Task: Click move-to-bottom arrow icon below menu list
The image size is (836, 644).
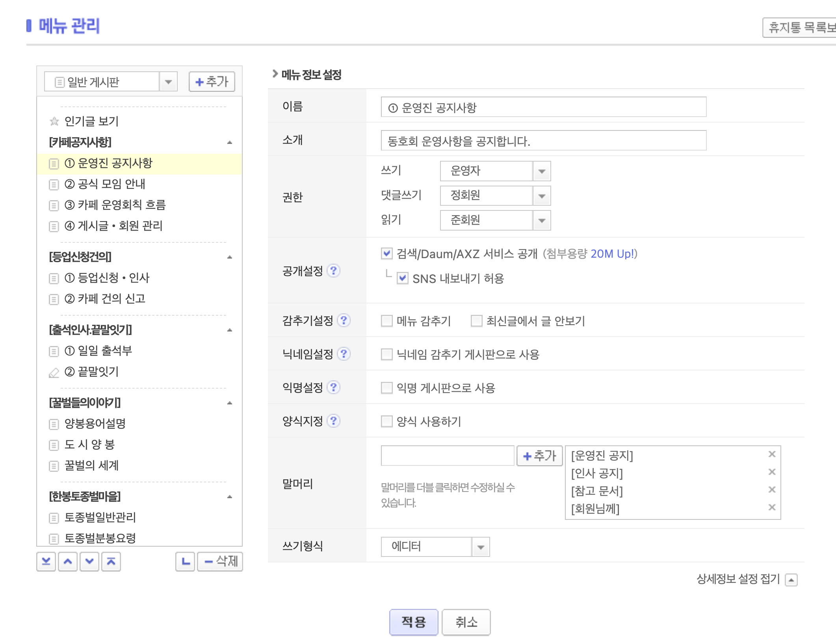Action: (x=46, y=561)
